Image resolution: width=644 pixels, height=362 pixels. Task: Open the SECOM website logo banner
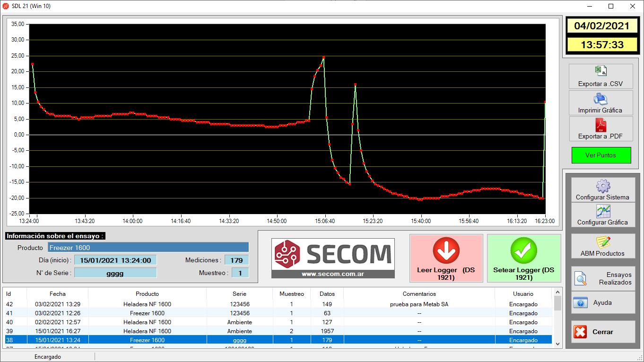[x=333, y=258]
